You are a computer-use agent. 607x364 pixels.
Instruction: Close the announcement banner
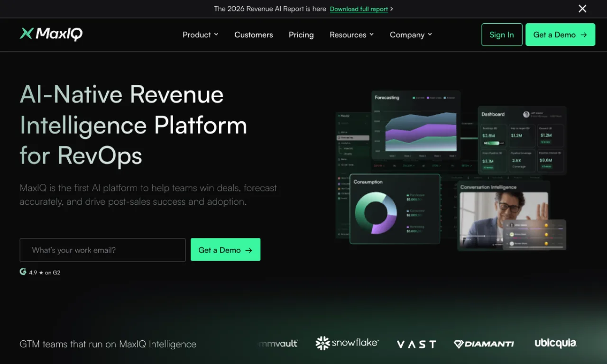[x=582, y=9]
